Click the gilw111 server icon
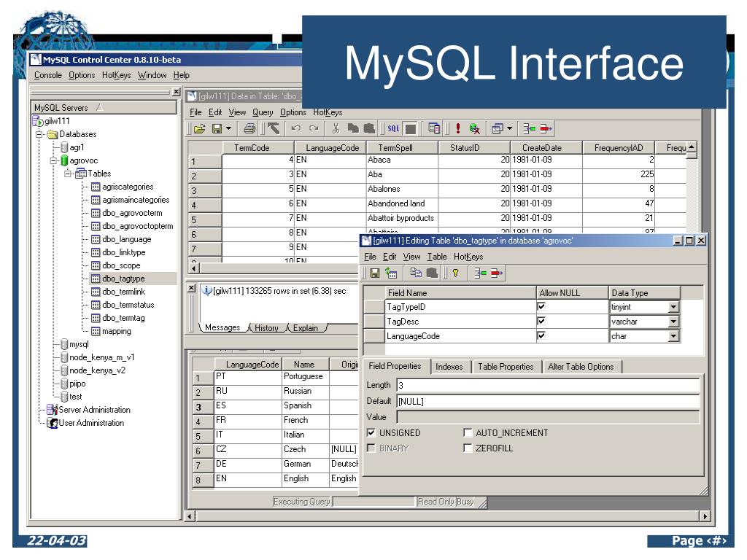This screenshot has height=560, width=747. pyautogui.click(x=38, y=121)
